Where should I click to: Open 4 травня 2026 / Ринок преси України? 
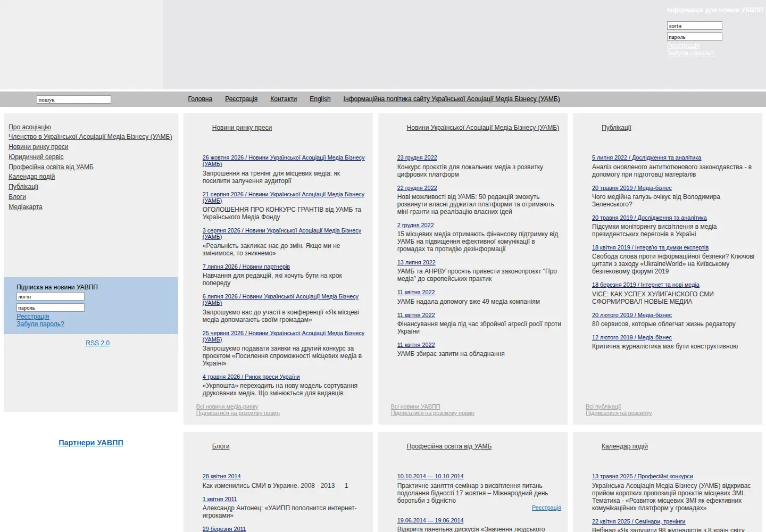click(251, 377)
